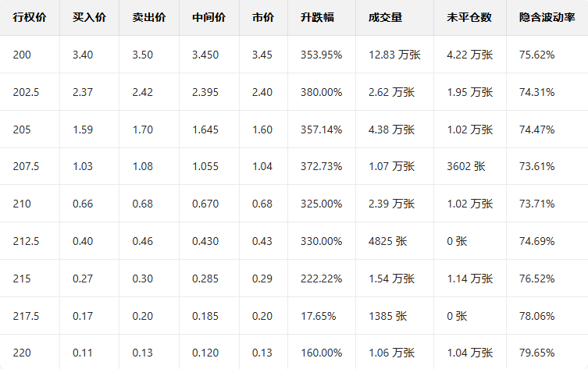Viewport: 588px width, 369px height.
Task: Click the 202.5 strike price cell
Action: 26,92
